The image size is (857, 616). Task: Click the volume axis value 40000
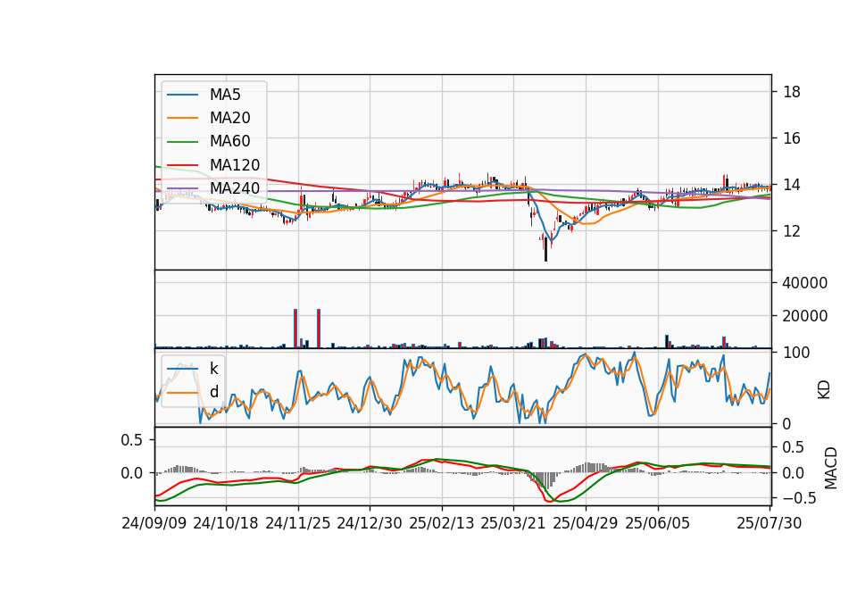pos(805,283)
